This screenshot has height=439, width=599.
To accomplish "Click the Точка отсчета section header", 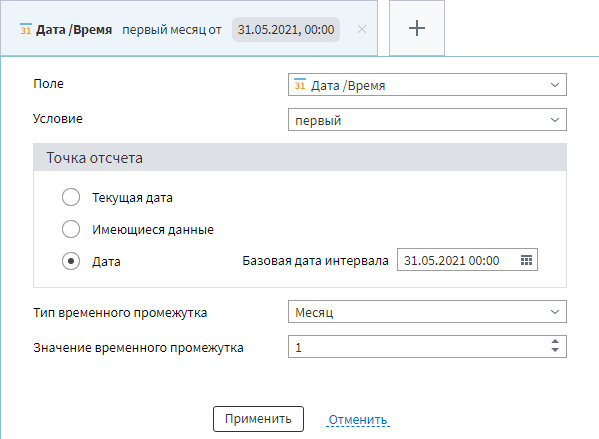I will pos(300,157).
